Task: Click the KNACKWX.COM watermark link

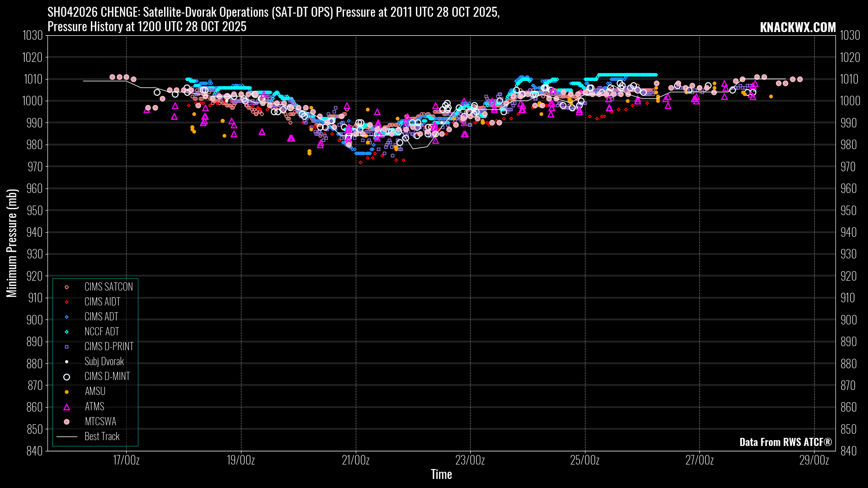Action: pyautogui.click(x=797, y=27)
